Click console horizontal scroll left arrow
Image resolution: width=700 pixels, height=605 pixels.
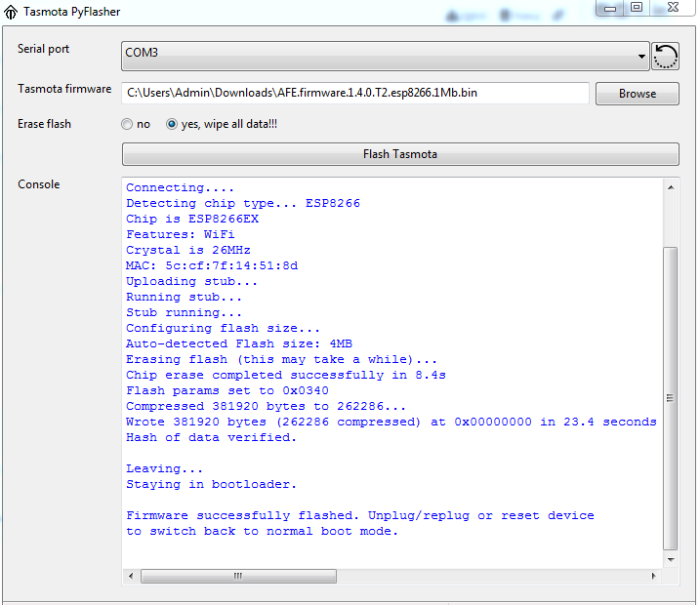click(x=131, y=576)
